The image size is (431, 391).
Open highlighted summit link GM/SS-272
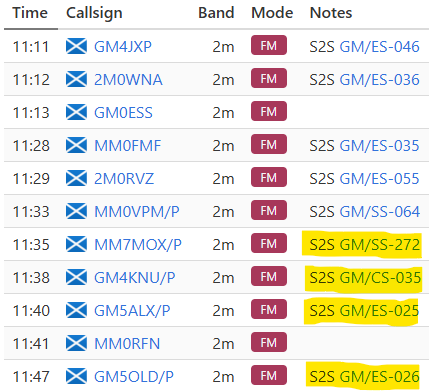(379, 245)
